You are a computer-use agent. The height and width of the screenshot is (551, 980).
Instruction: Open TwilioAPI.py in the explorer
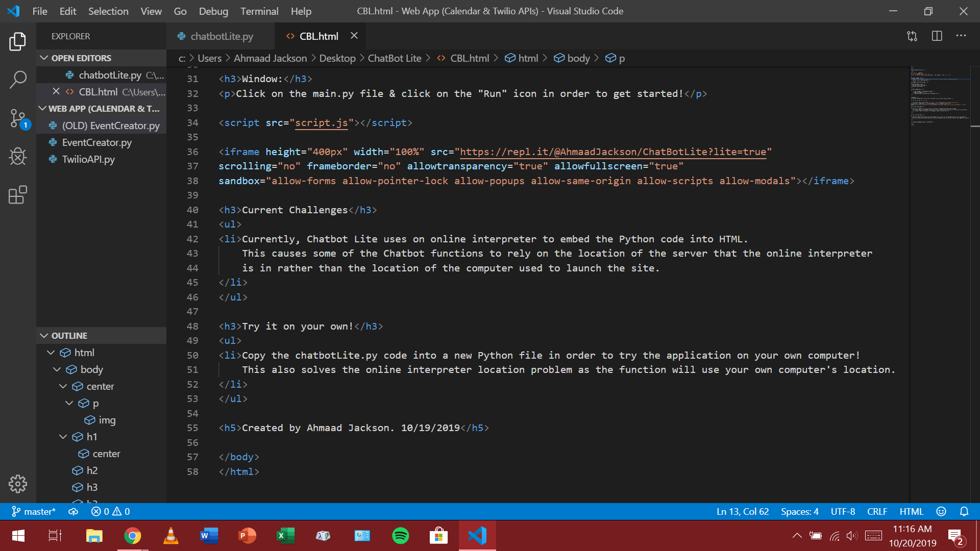[x=88, y=159]
